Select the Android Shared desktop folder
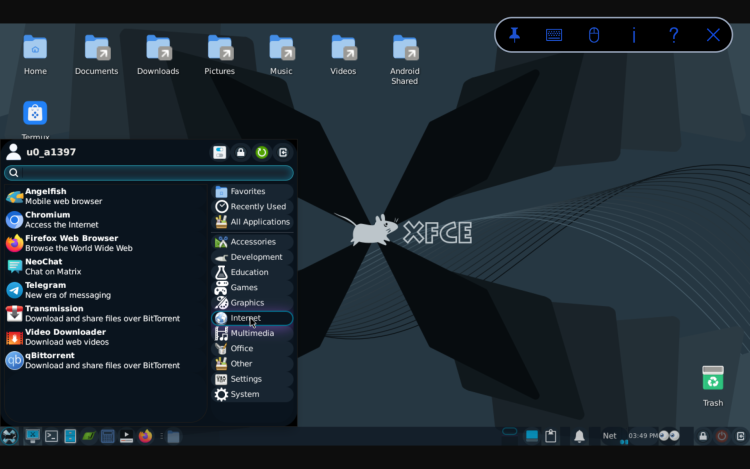Image resolution: width=750 pixels, height=469 pixels. [405, 59]
